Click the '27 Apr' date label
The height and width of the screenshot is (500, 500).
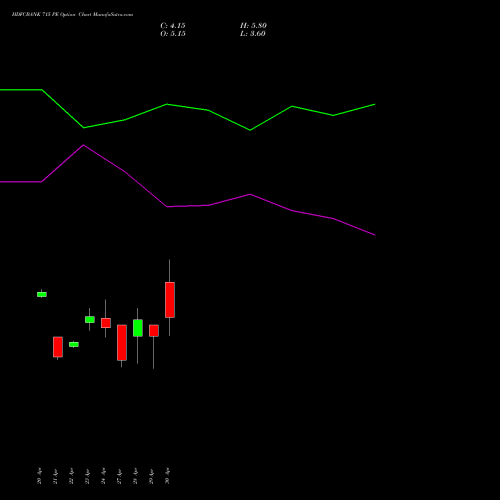tap(120, 476)
